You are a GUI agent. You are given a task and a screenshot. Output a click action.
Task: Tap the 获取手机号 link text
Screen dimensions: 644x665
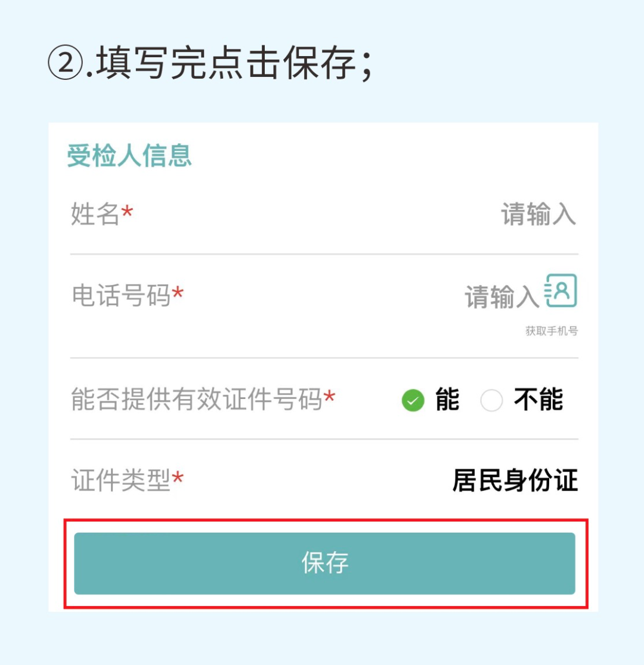pos(552,331)
